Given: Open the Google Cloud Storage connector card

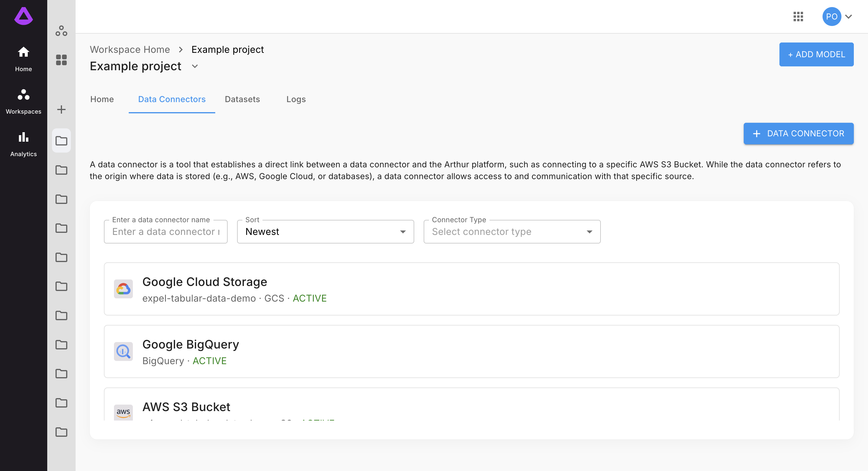Looking at the screenshot, I should [x=471, y=289].
